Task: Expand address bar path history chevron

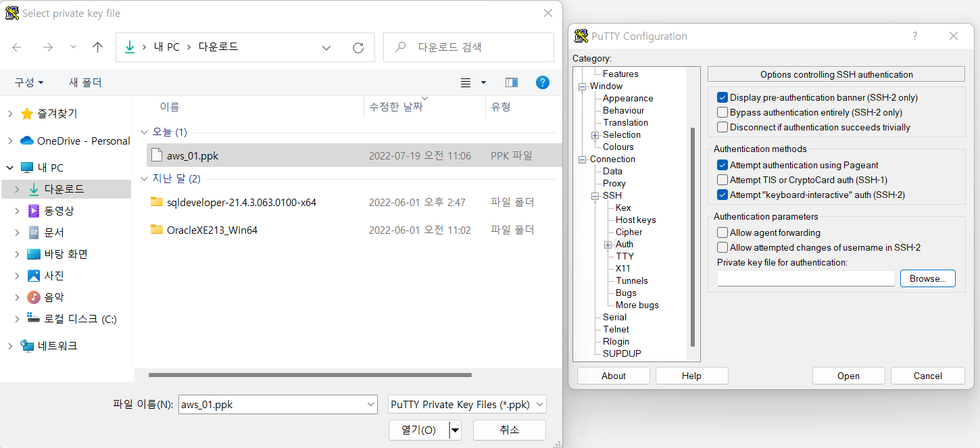Action: 326,47
